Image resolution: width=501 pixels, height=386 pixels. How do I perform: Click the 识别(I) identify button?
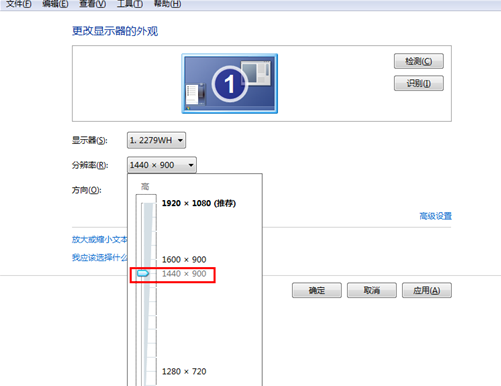pyautogui.click(x=419, y=83)
